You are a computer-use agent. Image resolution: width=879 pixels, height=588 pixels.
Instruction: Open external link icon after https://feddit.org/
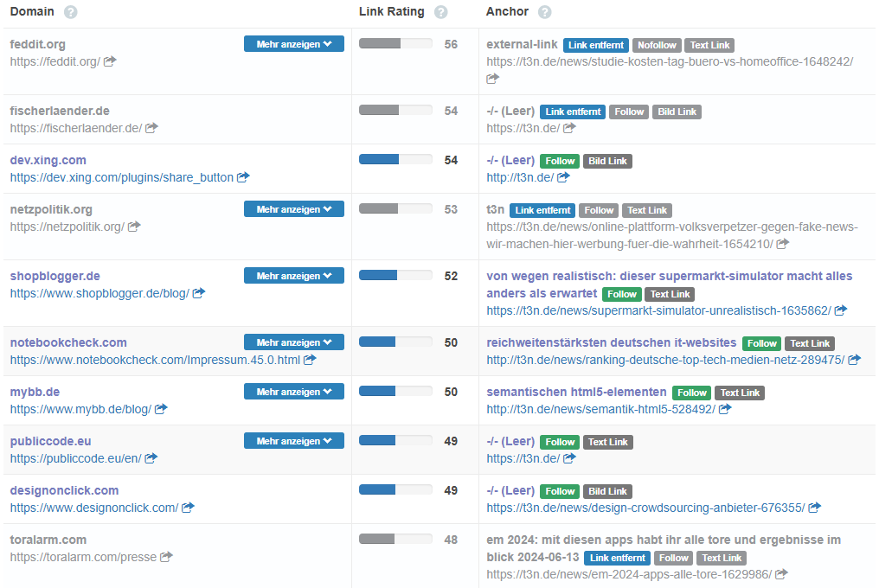point(110,61)
